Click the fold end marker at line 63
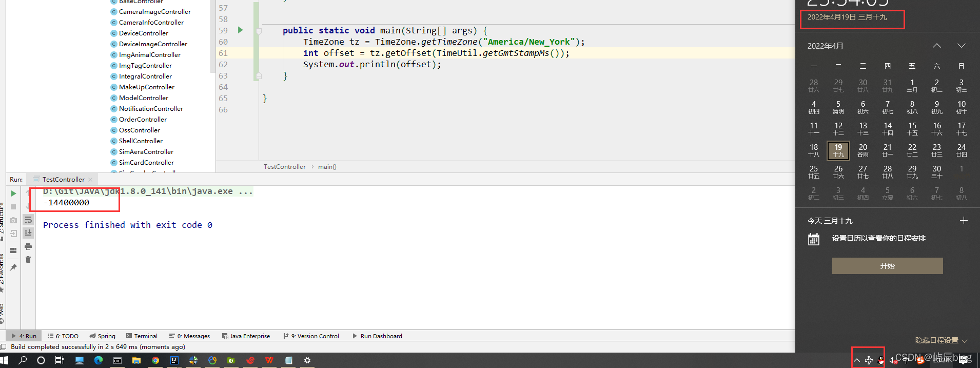 (259, 75)
